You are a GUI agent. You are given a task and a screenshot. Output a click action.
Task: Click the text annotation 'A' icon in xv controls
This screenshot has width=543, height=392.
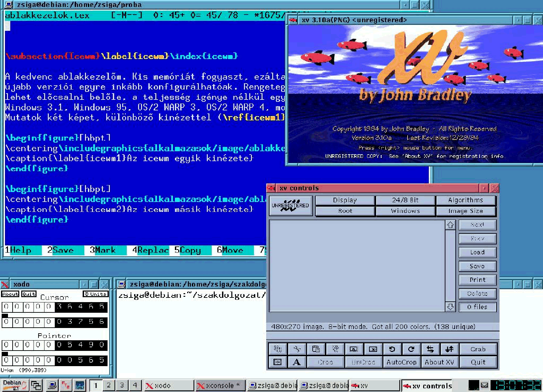coord(297,362)
